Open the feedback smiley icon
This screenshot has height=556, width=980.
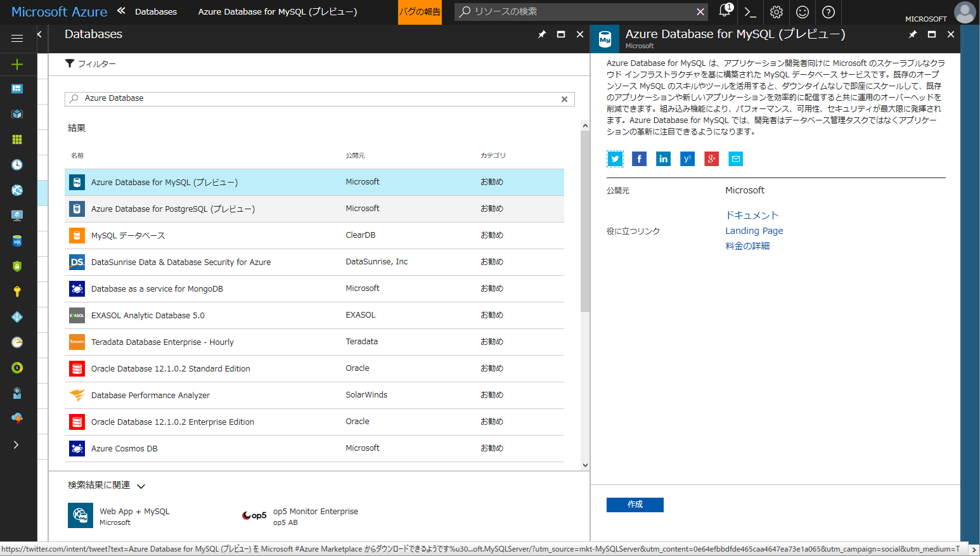[x=803, y=12]
